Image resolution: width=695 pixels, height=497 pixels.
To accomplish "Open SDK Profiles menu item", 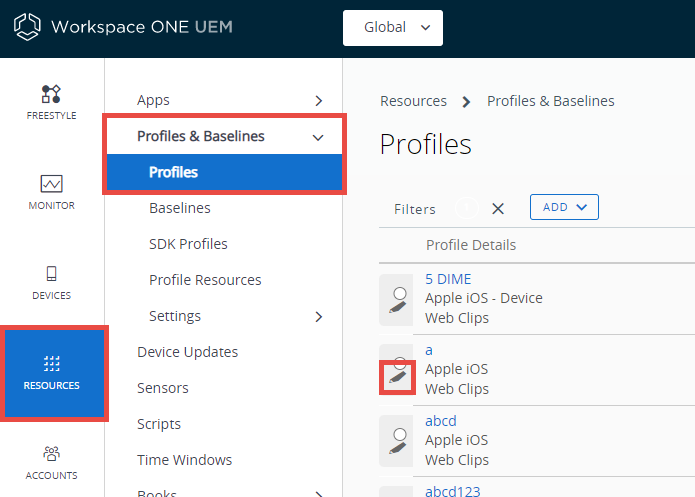I will tap(188, 244).
